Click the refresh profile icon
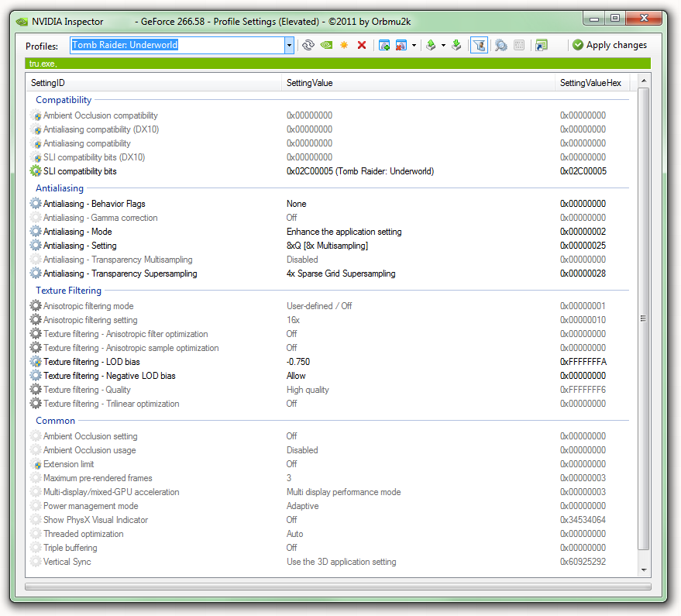Viewport: 681px width, 616px height. tap(308, 45)
